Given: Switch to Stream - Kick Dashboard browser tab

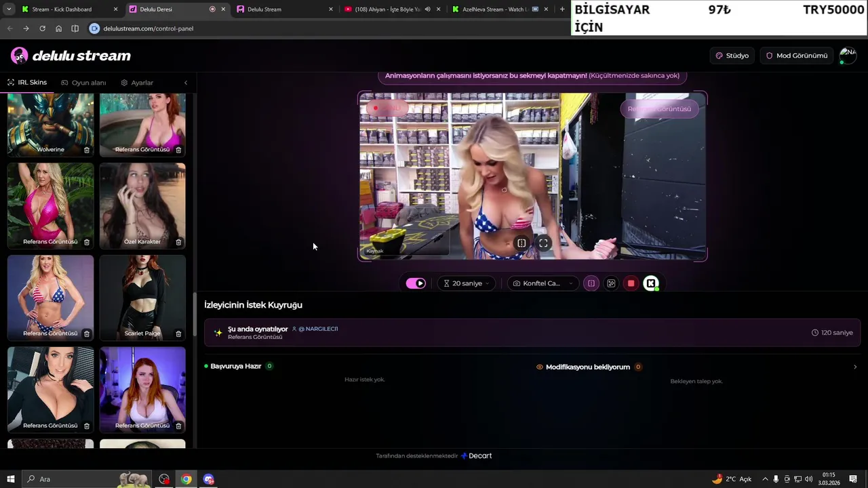Looking at the screenshot, I should (x=69, y=9).
